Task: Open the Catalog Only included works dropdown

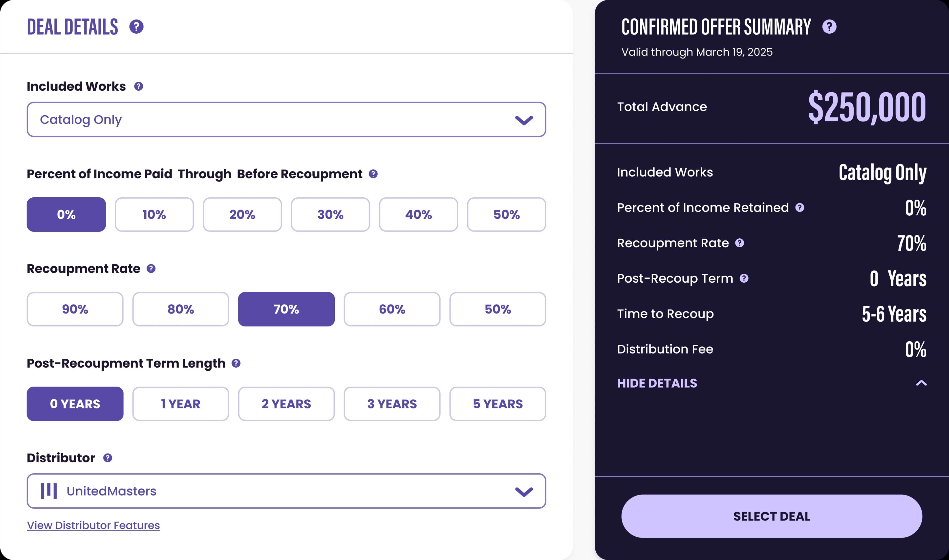Action: (286, 119)
